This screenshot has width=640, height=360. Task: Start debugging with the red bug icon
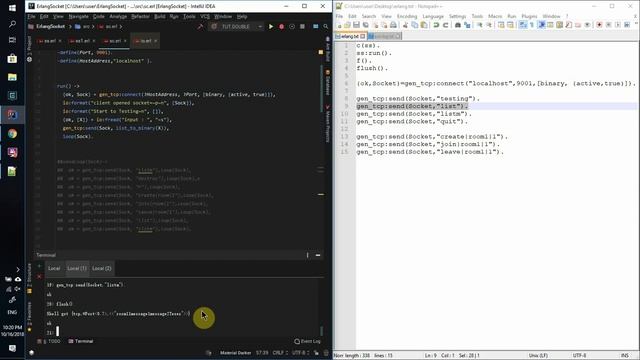coord(281,27)
